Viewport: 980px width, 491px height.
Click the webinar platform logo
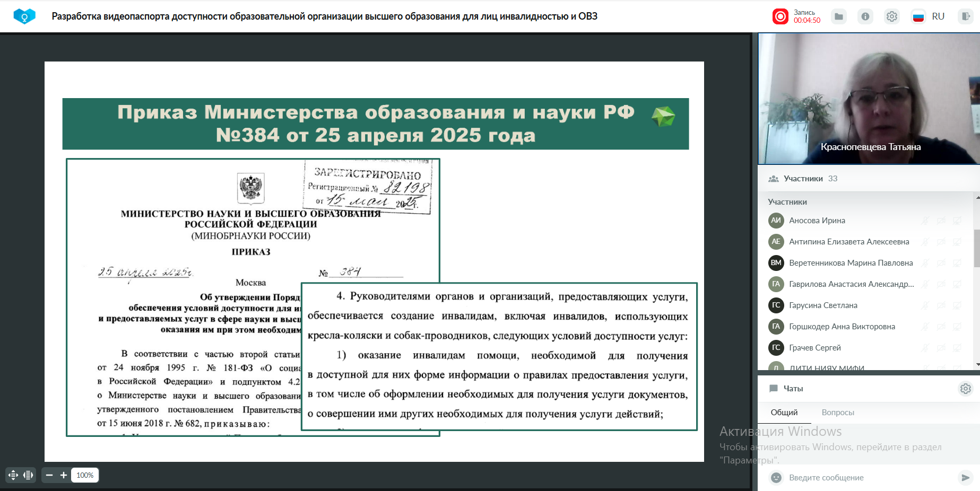(x=24, y=16)
